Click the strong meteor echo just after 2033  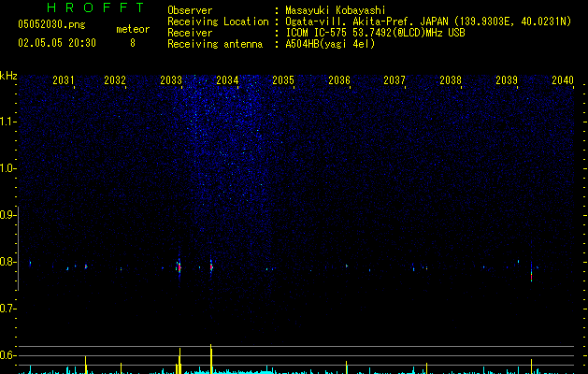[x=179, y=267]
